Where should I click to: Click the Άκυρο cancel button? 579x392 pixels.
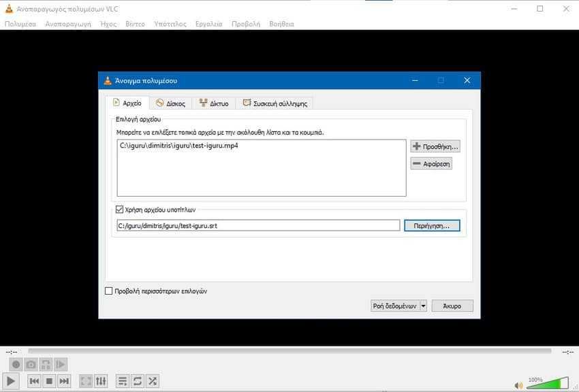pyautogui.click(x=452, y=306)
